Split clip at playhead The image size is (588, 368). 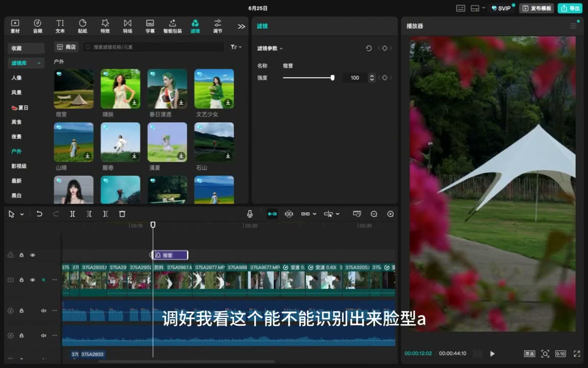(x=72, y=214)
